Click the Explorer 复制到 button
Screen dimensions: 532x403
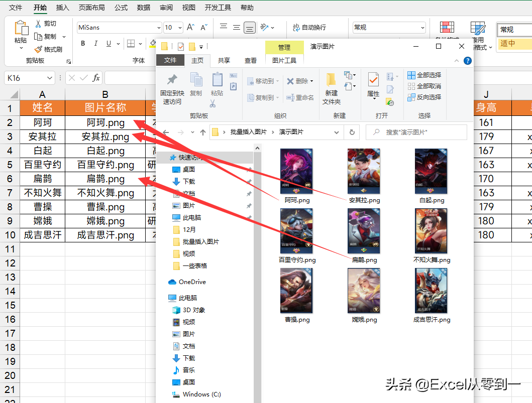263,98
